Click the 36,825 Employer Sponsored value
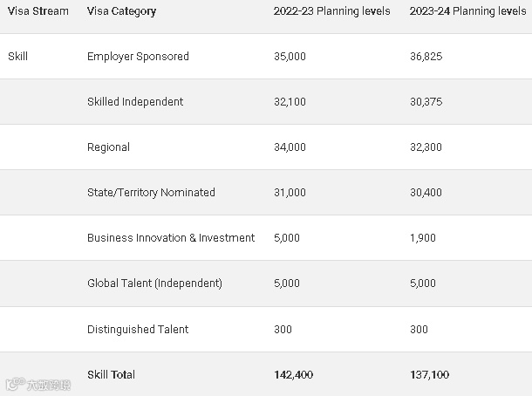Screen dimensions: 532x396 [426, 57]
